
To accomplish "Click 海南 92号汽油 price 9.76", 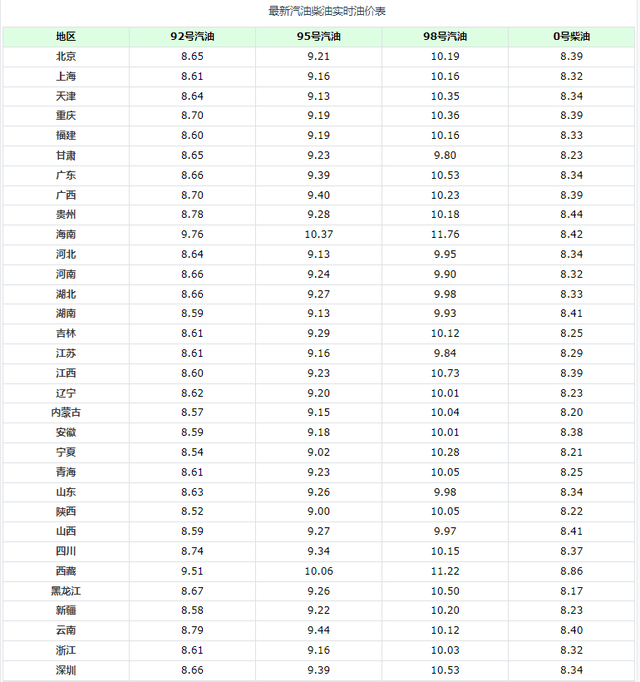I will 192,235.
